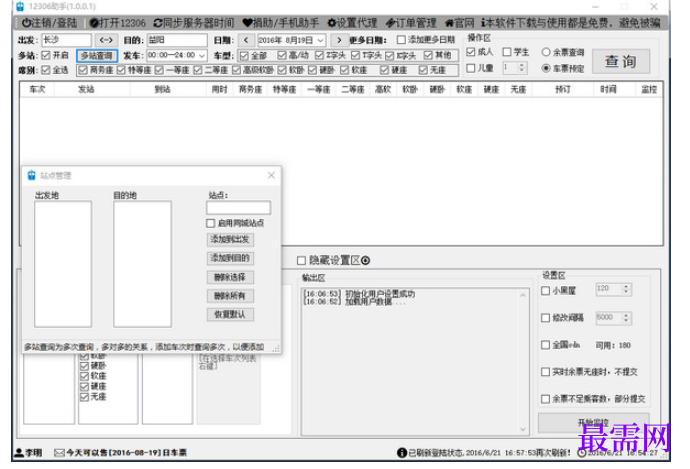Viewport: 690px width, 469px height.
Task: Click the 到站 column header
Action: 162,89
